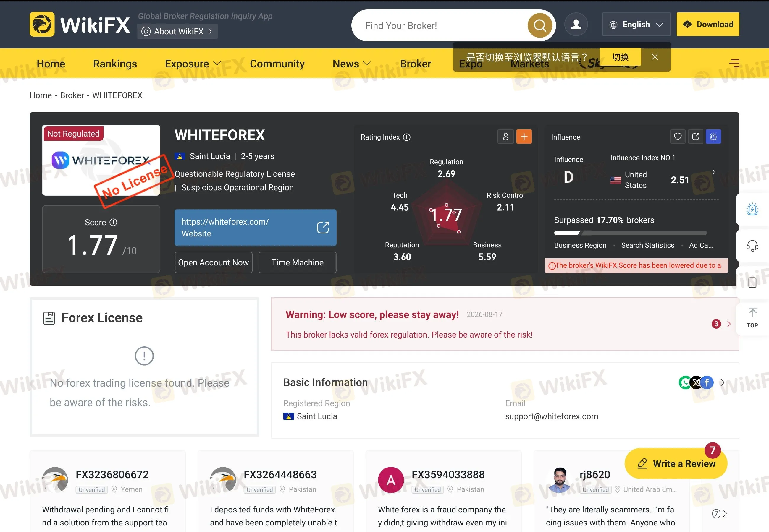This screenshot has height=532, width=769.
Task: Close the language switch prompt
Action: pos(655,57)
